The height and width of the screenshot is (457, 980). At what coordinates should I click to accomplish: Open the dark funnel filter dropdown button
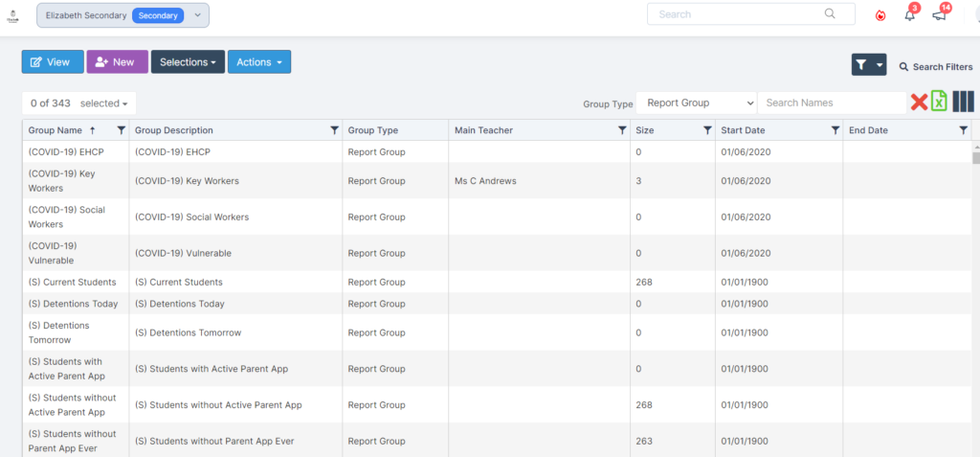point(869,64)
